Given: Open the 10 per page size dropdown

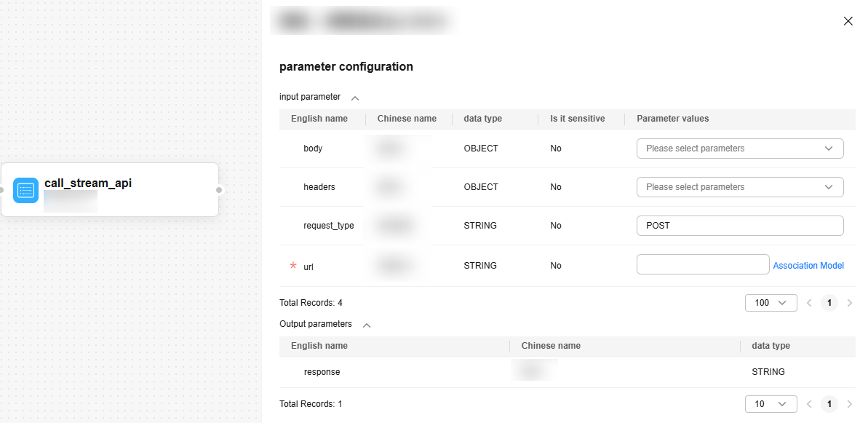Looking at the screenshot, I should pyautogui.click(x=770, y=403).
